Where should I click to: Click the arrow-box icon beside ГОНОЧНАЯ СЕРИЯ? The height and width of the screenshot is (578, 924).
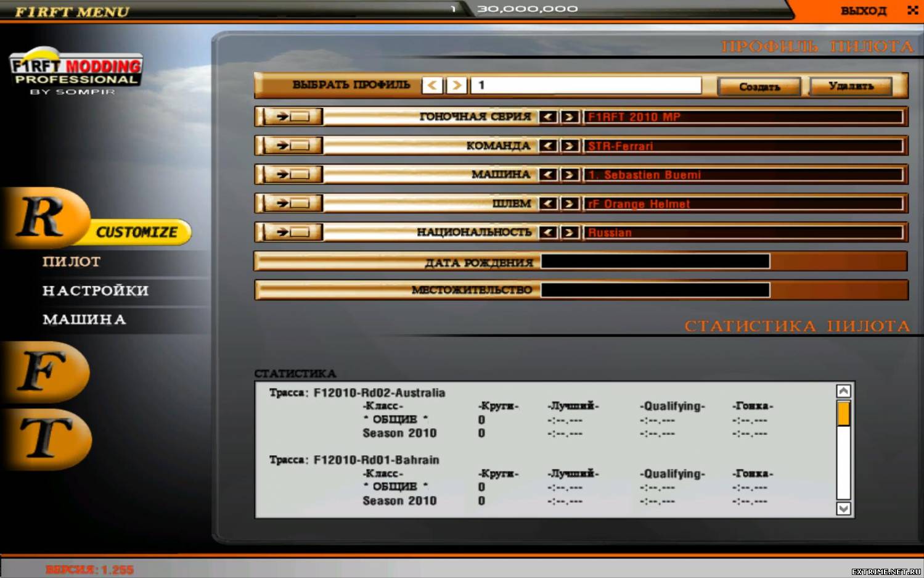292,117
